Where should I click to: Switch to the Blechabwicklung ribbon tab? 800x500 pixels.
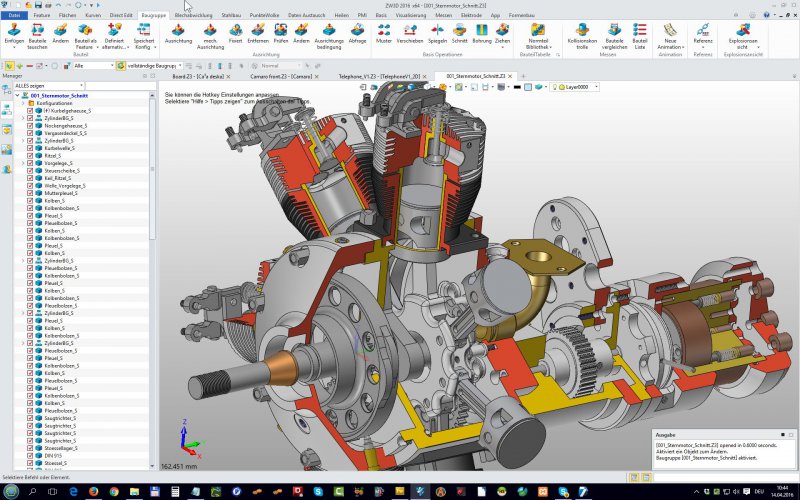[192, 16]
